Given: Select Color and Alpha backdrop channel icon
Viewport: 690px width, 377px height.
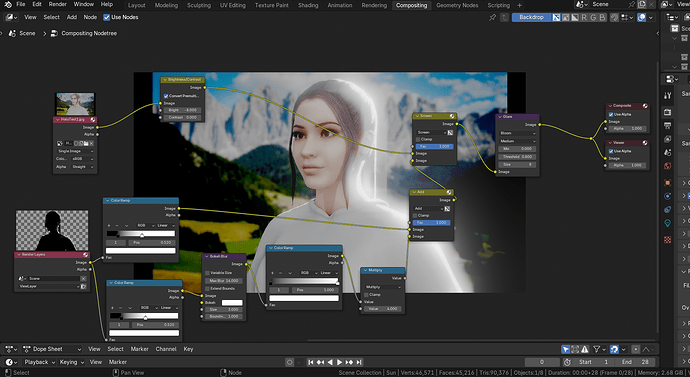Looking at the screenshot, I should pos(557,18).
